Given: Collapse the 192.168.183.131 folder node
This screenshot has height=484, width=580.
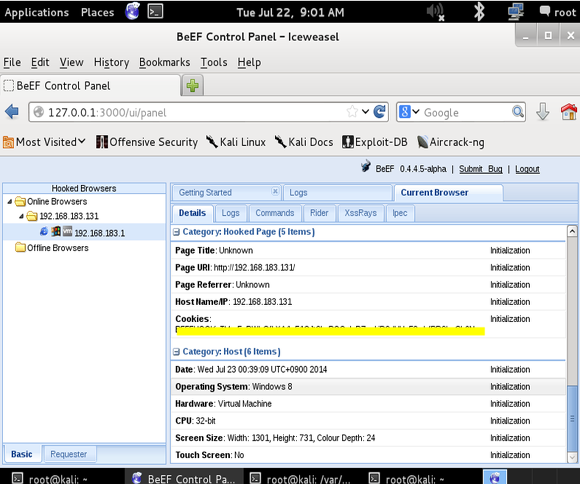Looking at the screenshot, I should (21, 216).
